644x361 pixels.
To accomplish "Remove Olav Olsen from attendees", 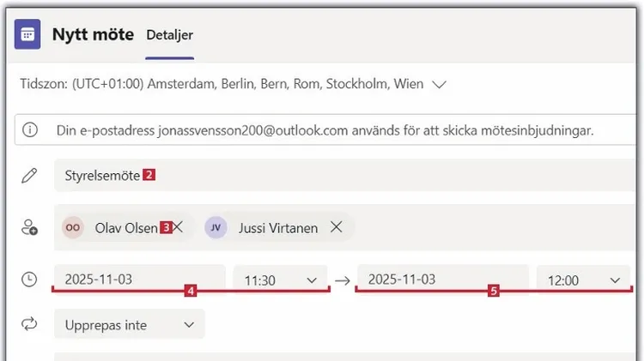I will click(x=179, y=228).
